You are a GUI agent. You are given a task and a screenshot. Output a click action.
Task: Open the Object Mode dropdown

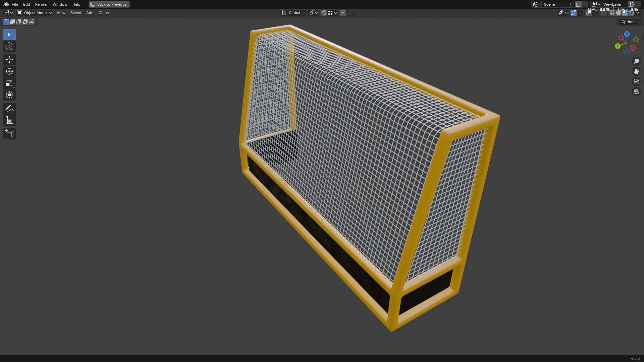click(34, 13)
